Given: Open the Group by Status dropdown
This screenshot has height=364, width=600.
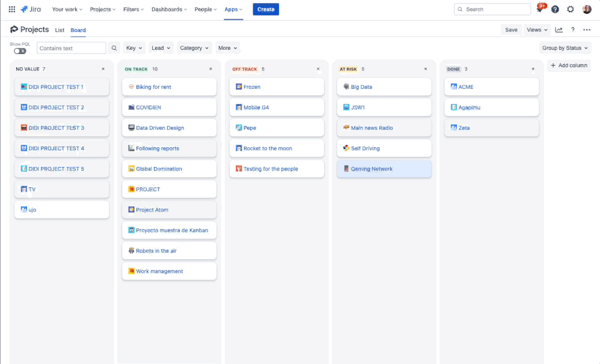Looking at the screenshot, I should point(565,47).
